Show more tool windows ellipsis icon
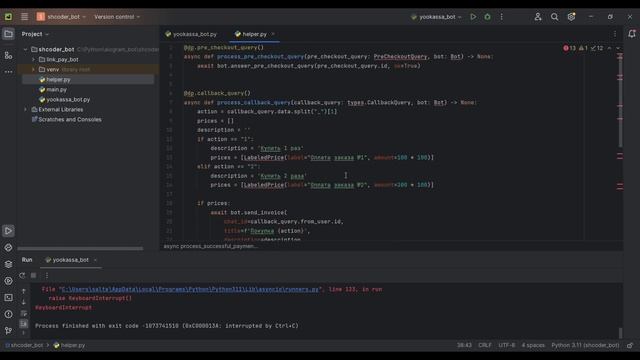 click(8, 71)
